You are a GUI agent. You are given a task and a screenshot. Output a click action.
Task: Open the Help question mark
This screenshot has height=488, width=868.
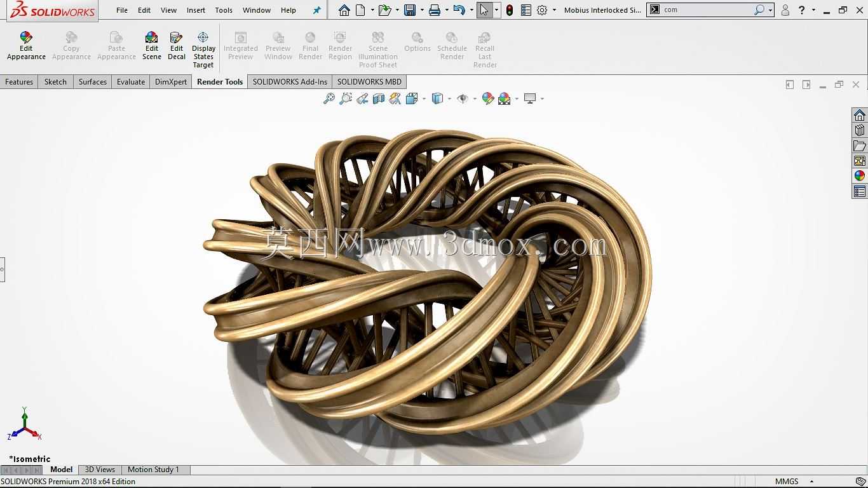(802, 10)
